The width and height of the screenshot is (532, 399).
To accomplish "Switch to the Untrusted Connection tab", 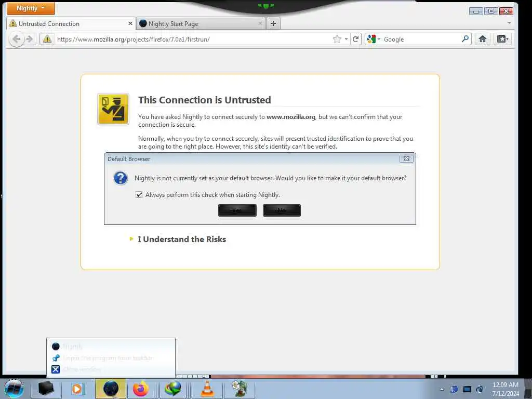I will point(71,24).
